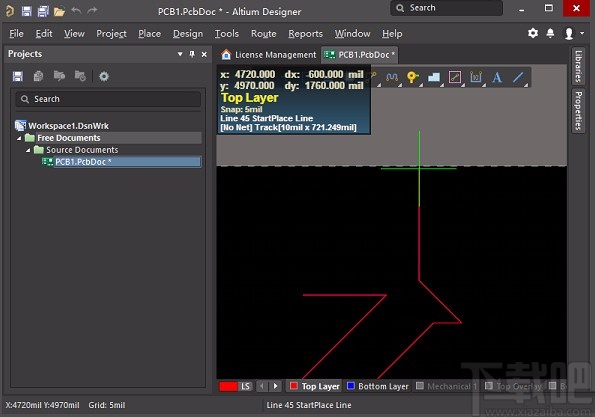The height and width of the screenshot is (417, 595).
Task: Switch to the Mechanical 1 layer tab
Action: click(x=446, y=386)
